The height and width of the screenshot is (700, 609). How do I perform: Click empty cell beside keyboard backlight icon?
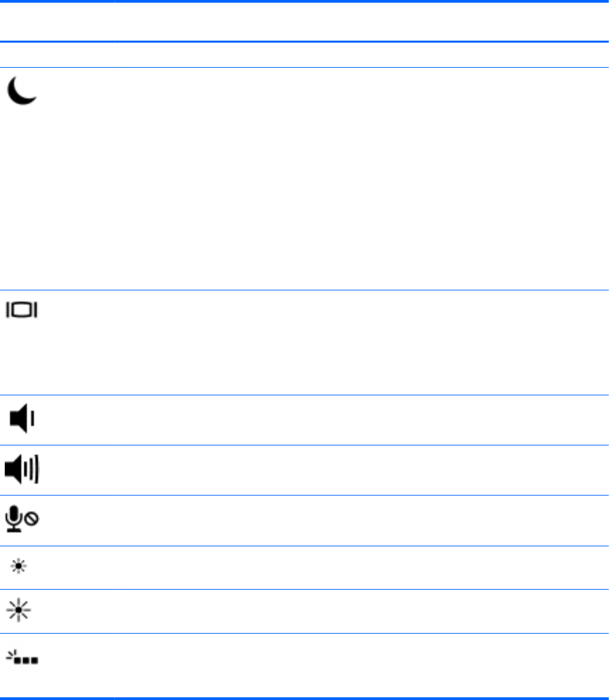click(361, 665)
